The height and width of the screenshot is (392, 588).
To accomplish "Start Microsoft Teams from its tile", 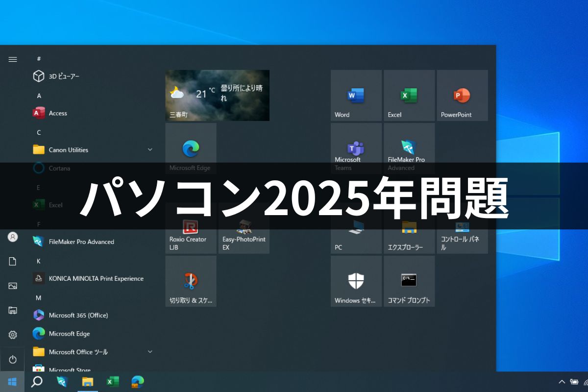I will 356,148.
